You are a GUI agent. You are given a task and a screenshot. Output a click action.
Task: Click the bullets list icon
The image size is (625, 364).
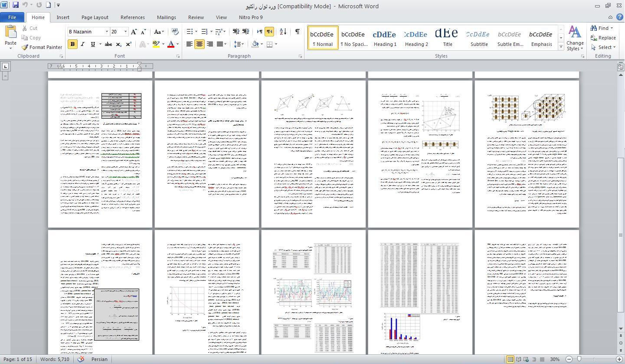pyautogui.click(x=190, y=32)
